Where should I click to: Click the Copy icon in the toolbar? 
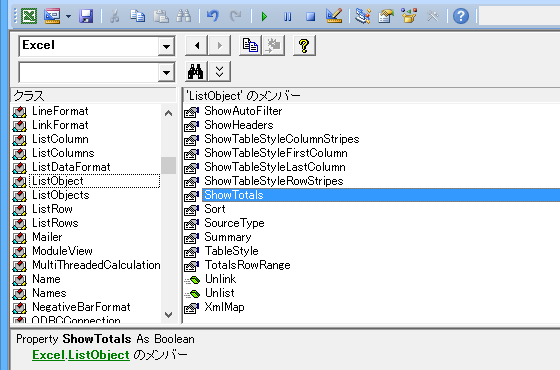pos(138,16)
